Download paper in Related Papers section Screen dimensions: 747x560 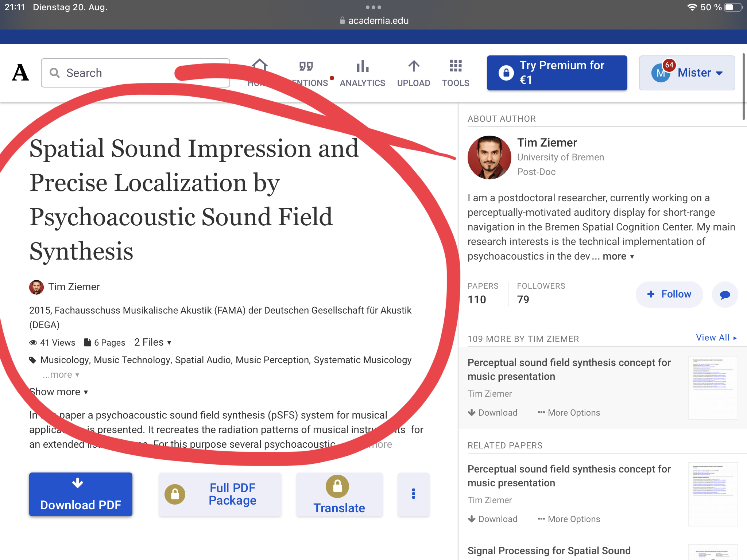[493, 519]
